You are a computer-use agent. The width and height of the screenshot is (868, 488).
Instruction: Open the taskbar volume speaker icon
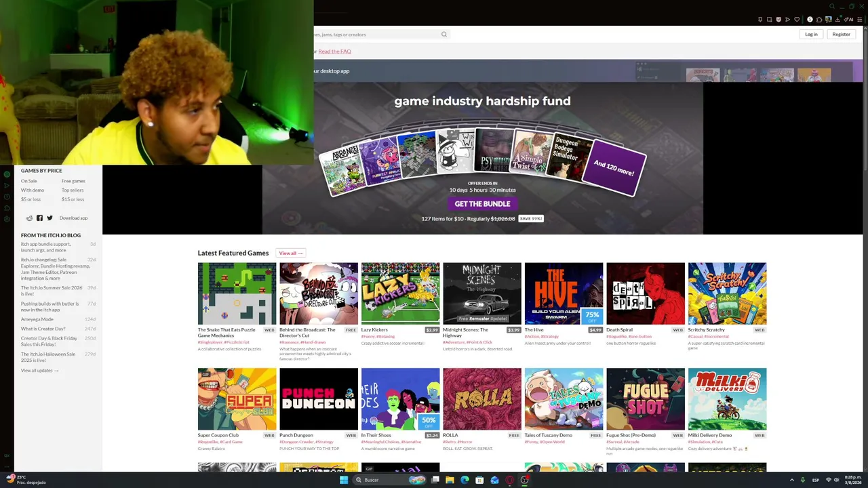coord(837,480)
